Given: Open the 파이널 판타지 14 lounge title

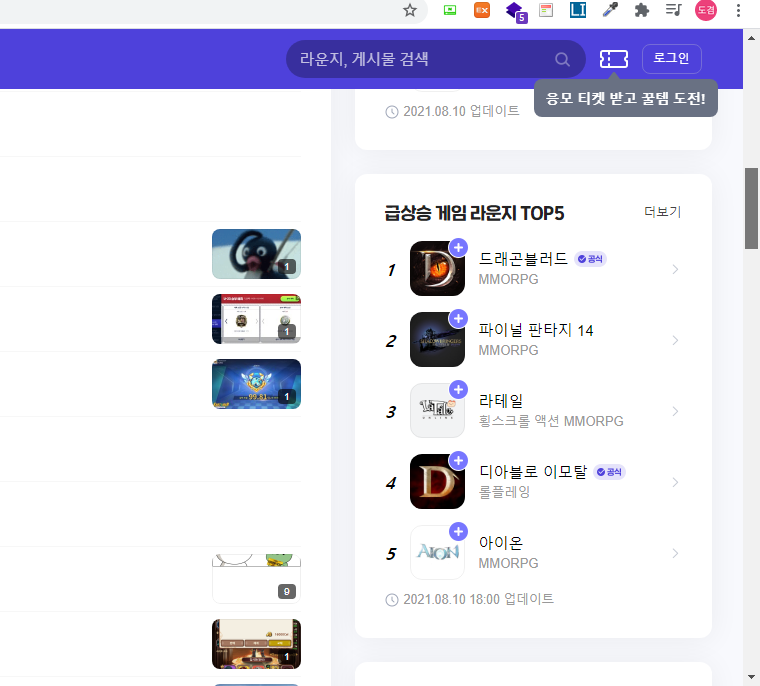Looking at the screenshot, I should tap(536, 330).
